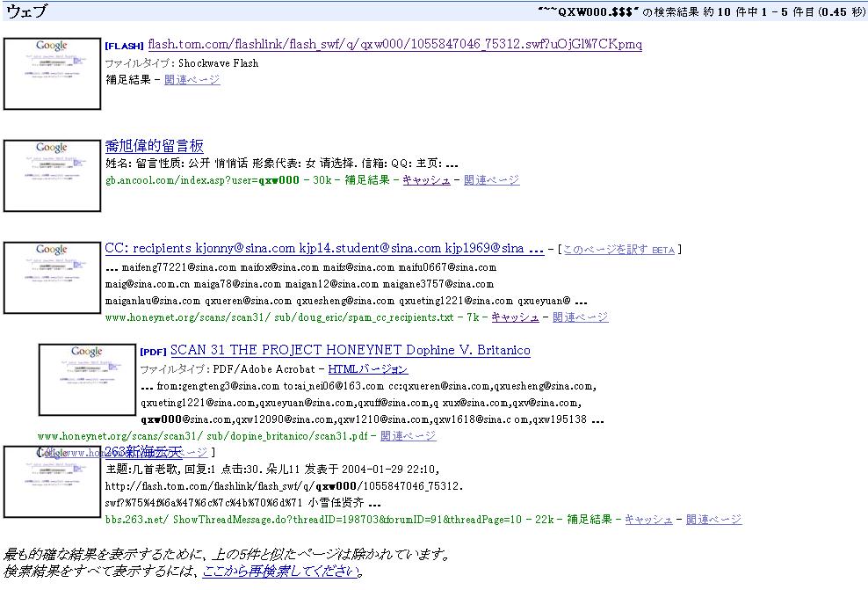Click the ファイルタイプ: Shockwave Flash text

point(182,63)
